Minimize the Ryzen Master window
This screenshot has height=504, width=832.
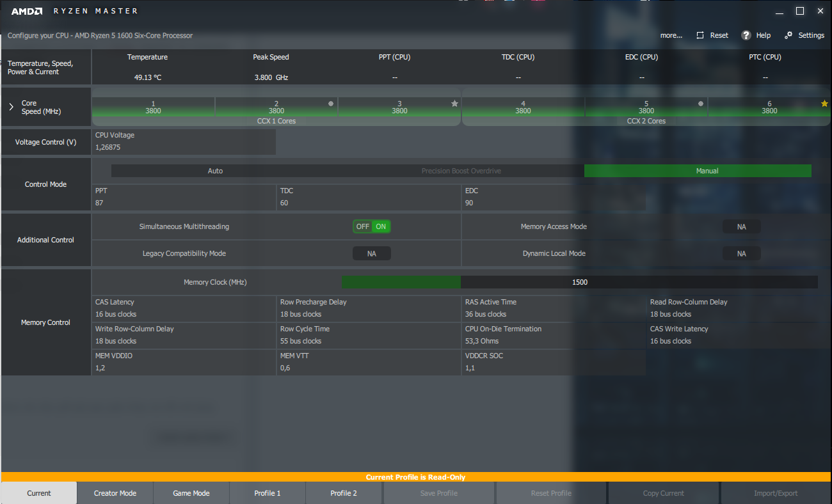coord(779,11)
